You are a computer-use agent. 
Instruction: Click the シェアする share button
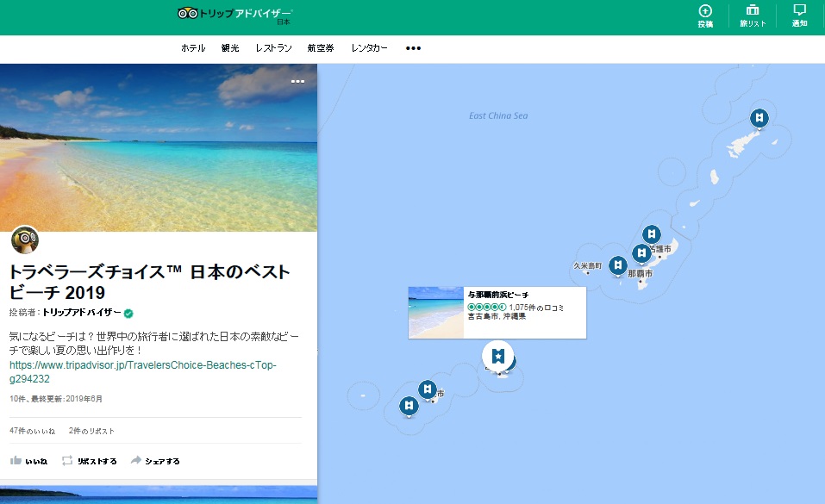click(155, 461)
